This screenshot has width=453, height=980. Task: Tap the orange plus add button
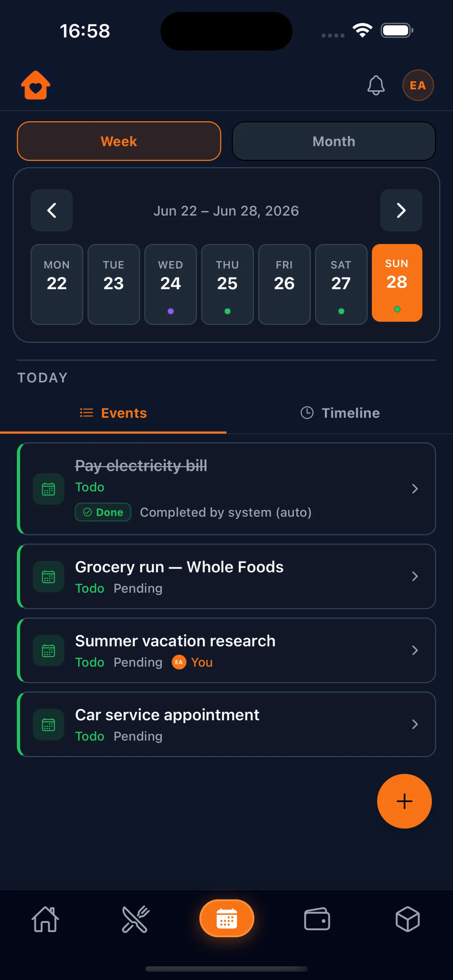pos(404,801)
